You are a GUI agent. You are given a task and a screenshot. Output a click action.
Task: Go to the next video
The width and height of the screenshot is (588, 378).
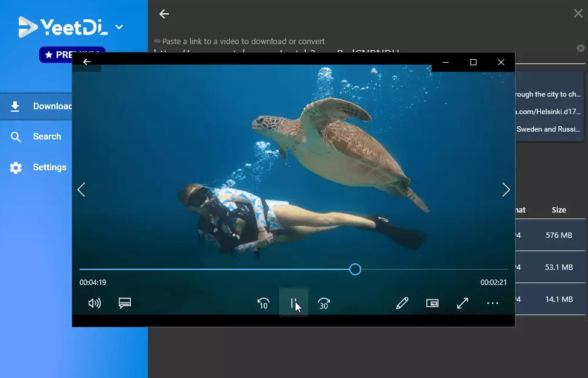point(506,190)
